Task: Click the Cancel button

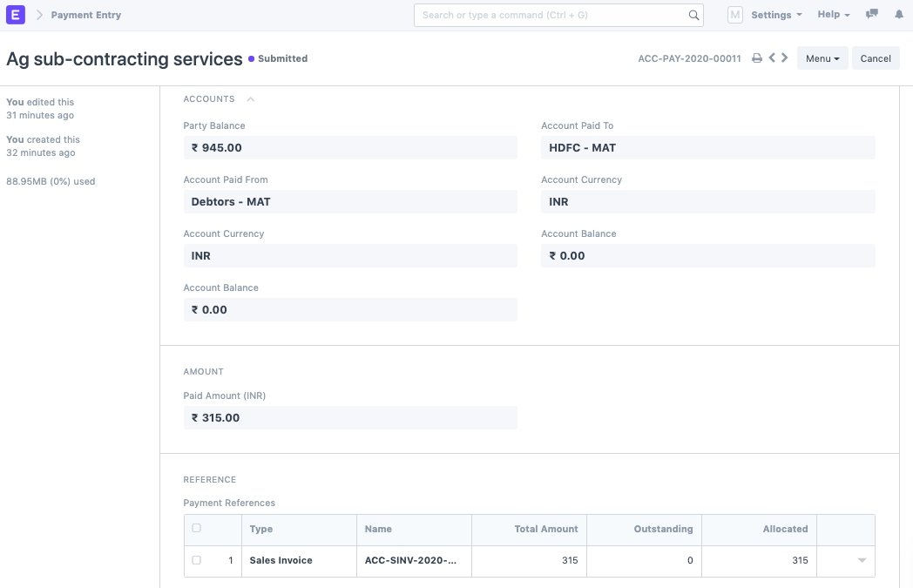Action: pos(876,58)
